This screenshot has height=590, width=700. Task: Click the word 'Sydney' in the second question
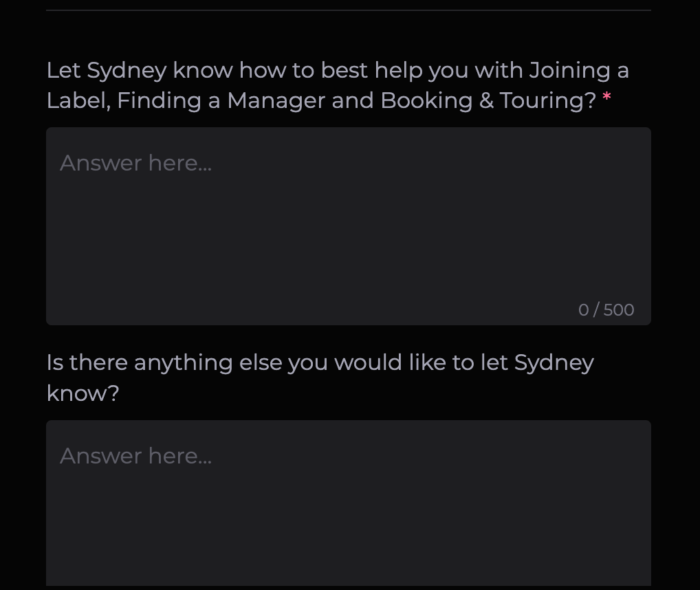click(554, 362)
